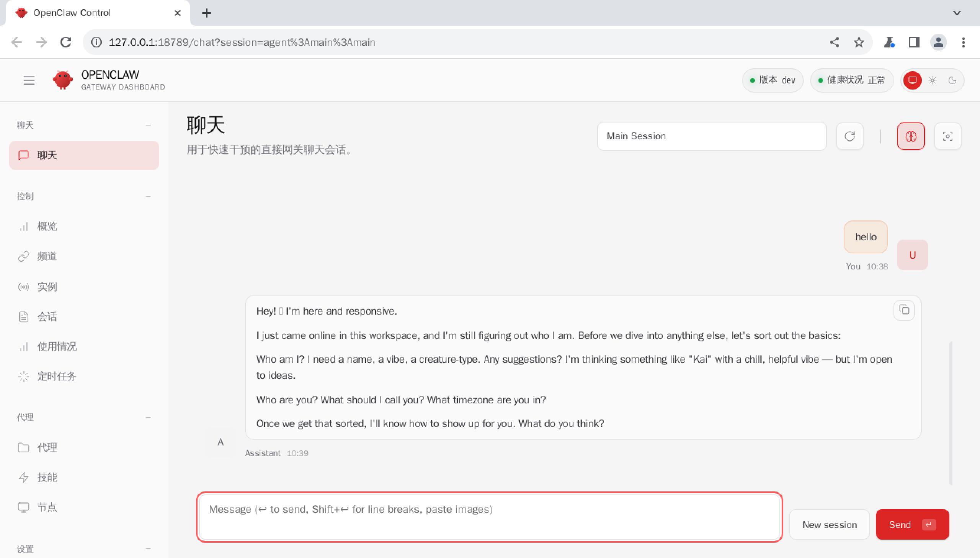Open the 代理 agents folder page

84,447
